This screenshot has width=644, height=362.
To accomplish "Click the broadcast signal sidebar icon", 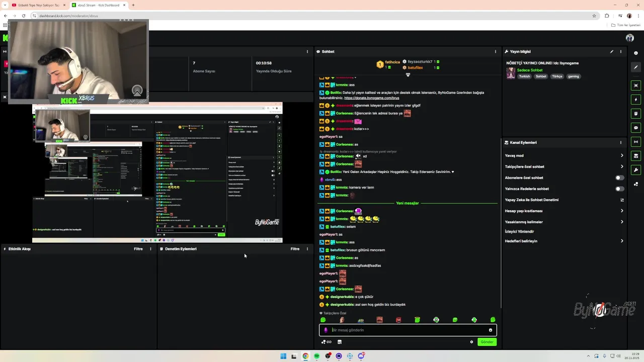I will click(636, 142).
